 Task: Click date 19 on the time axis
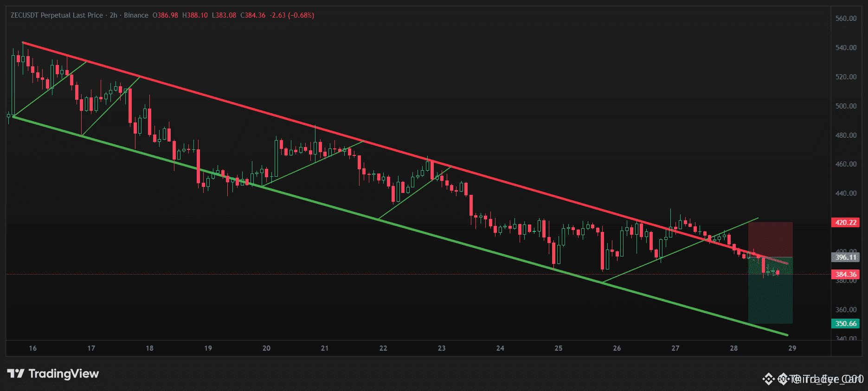click(x=208, y=348)
